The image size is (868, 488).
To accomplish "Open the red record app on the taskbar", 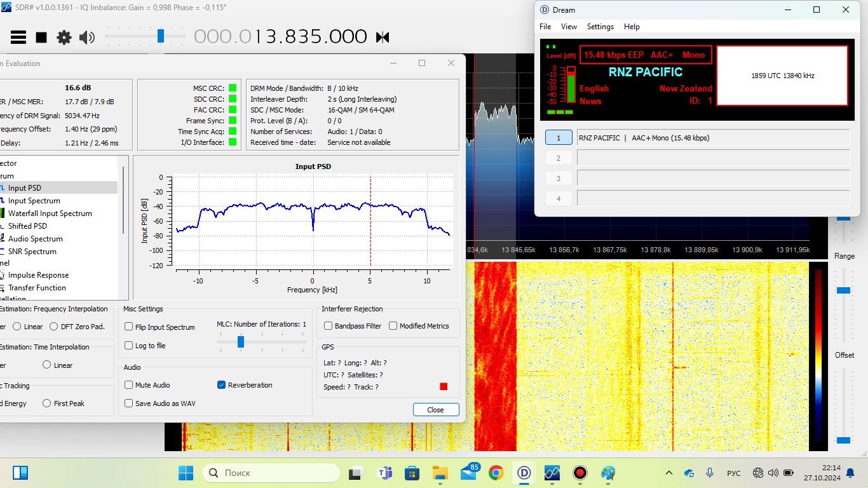I will point(580,473).
